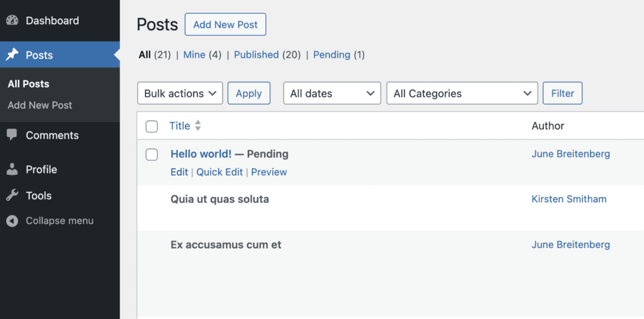Click the Title column sort arrows

point(197,126)
